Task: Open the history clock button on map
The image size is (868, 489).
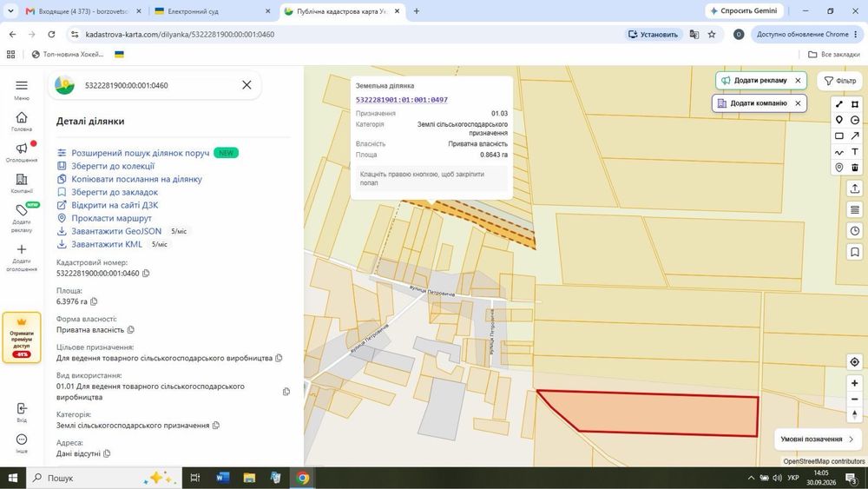Action: click(x=855, y=231)
